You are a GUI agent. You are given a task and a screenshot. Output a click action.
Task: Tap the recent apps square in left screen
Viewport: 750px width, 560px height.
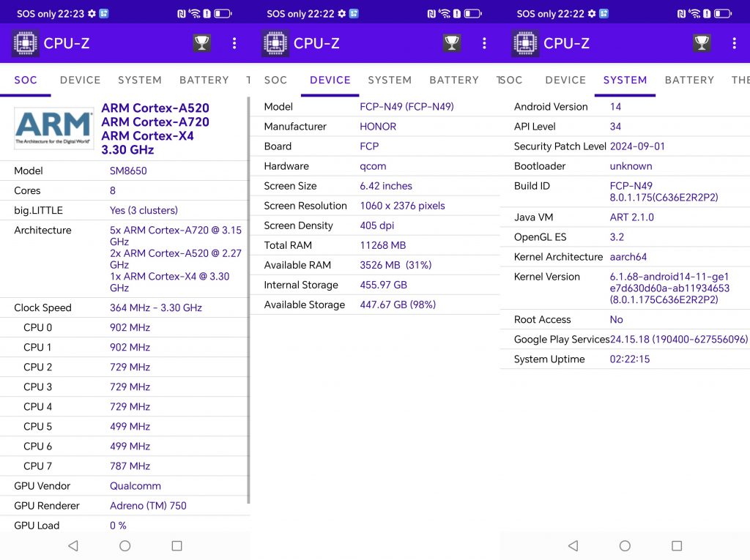[177, 545]
